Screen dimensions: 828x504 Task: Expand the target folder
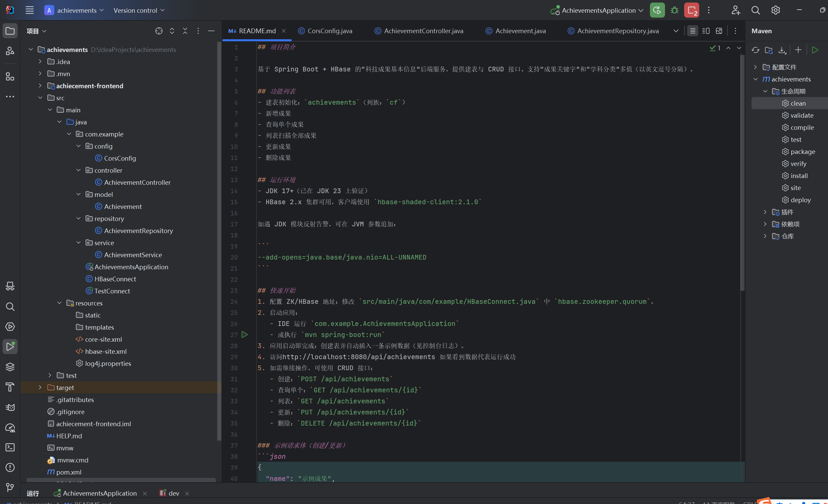pyautogui.click(x=40, y=387)
